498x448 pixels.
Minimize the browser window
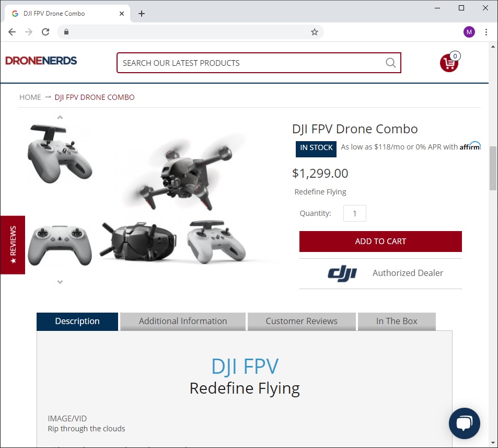(437, 8)
